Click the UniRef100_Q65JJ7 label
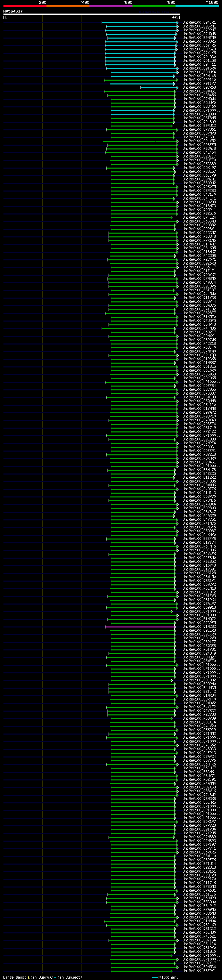Viewport: 222px width, 980px height. click(x=199, y=267)
